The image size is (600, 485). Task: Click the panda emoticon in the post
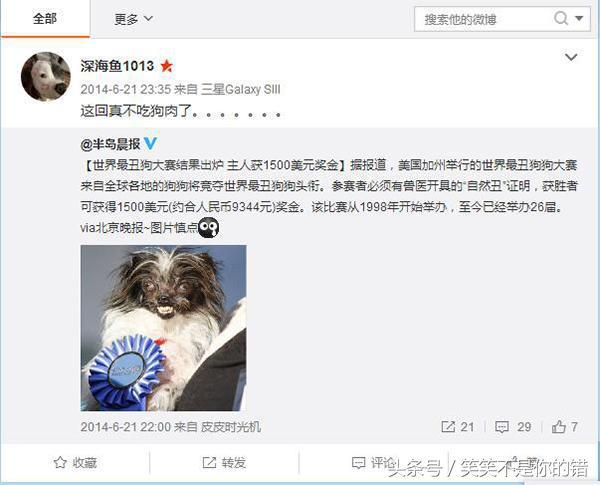(x=209, y=228)
